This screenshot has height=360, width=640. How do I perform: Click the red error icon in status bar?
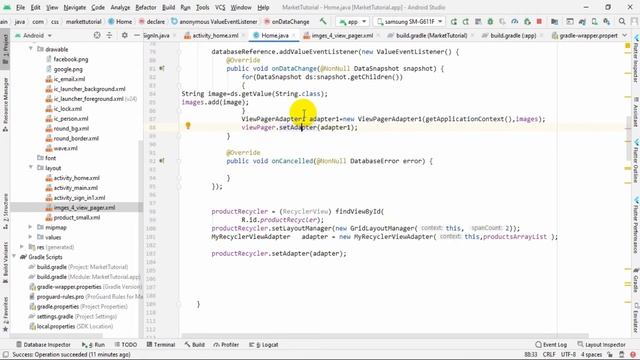pyautogui.click(x=634, y=354)
